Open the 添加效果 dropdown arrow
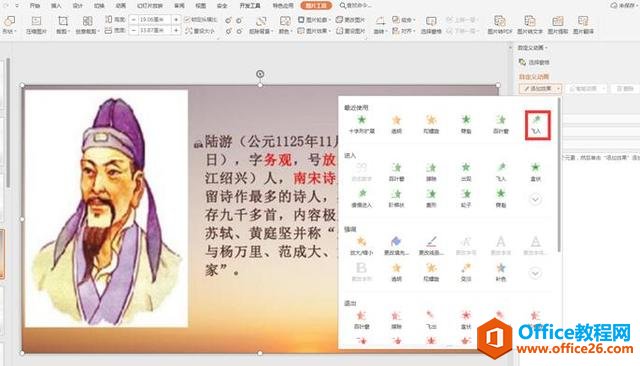This screenshot has width=640, height=366. (558, 89)
